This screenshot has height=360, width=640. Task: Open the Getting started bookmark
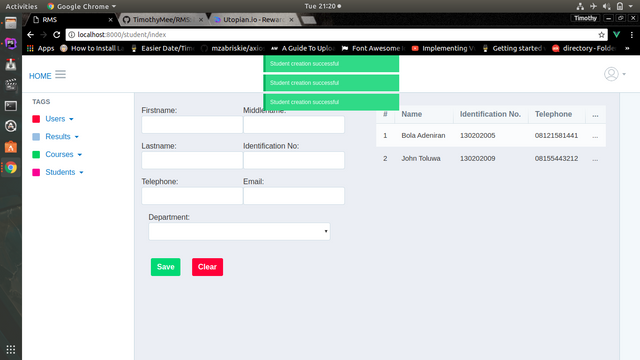click(513, 48)
